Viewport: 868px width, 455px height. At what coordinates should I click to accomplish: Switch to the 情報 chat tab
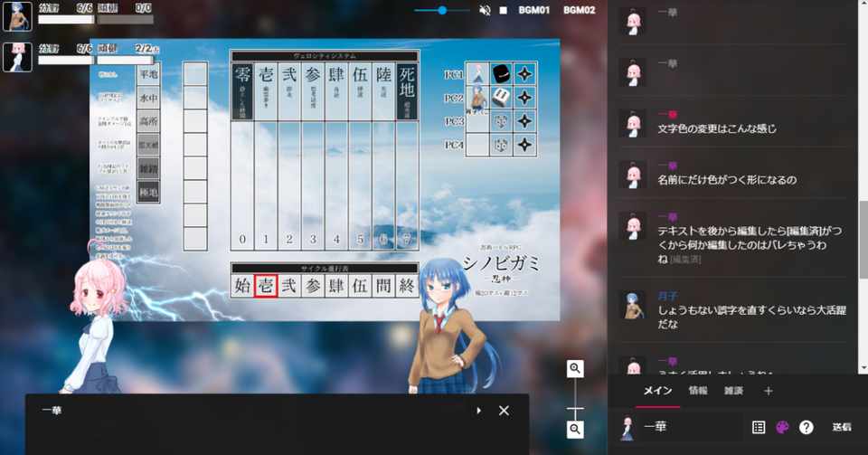coord(697,391)
